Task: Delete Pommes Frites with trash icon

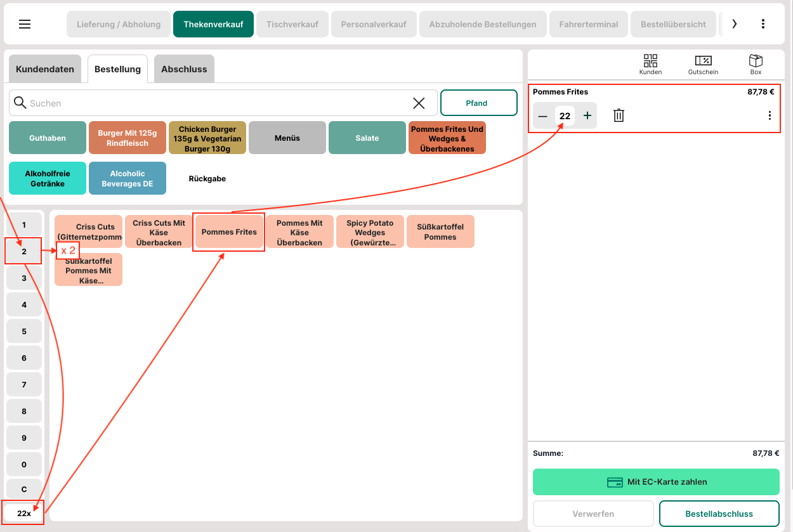Action: (x=619, y=115)
